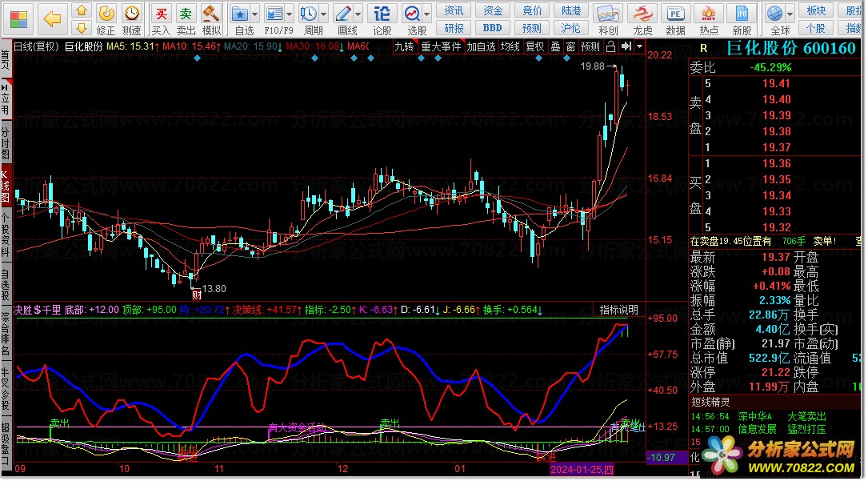Viewport: 868px width, 481px height.
Task: Expand the 自选 dropdown arrow
Action: pyautogui.click(x=254, y=14)
